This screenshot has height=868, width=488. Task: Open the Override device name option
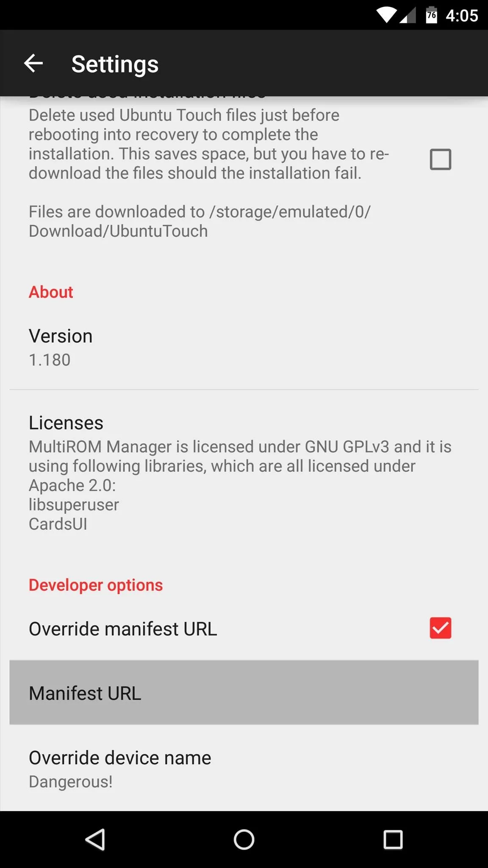click(x=244, y=768)
